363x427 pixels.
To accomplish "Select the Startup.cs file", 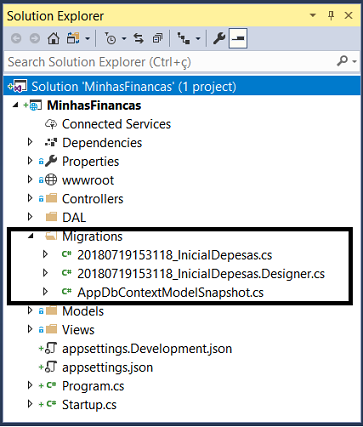I will [89, 405].
